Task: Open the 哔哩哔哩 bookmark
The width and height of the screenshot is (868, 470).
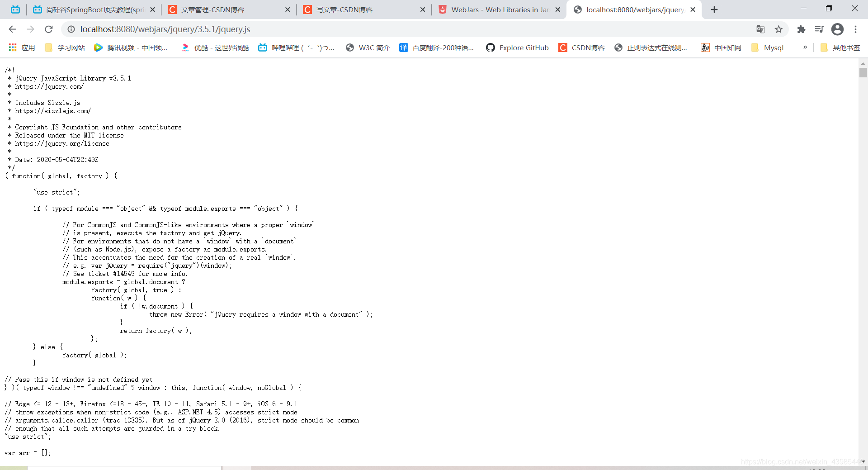Action: [297, 47]
